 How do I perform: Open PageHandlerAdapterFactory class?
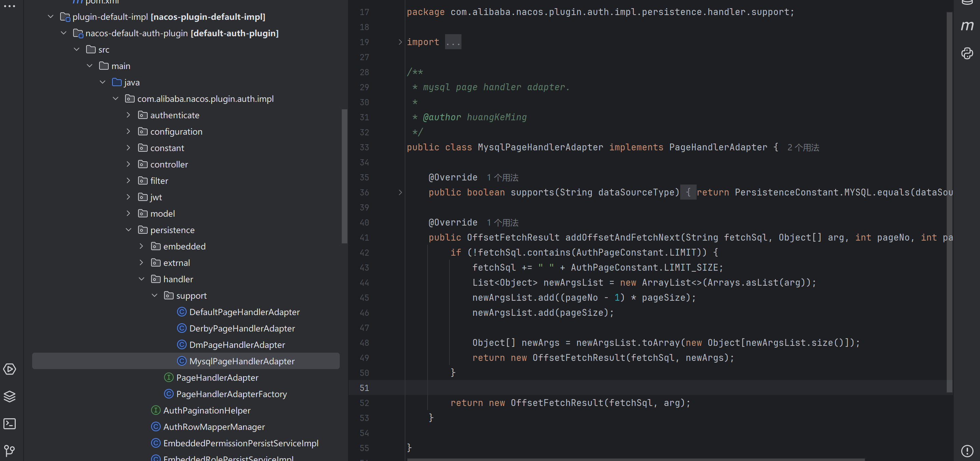(231, 394)
